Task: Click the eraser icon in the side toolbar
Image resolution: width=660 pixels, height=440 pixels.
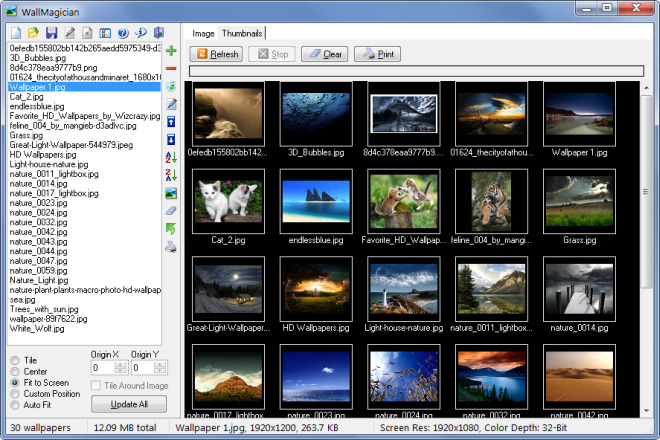Action: tap(171, 211)
